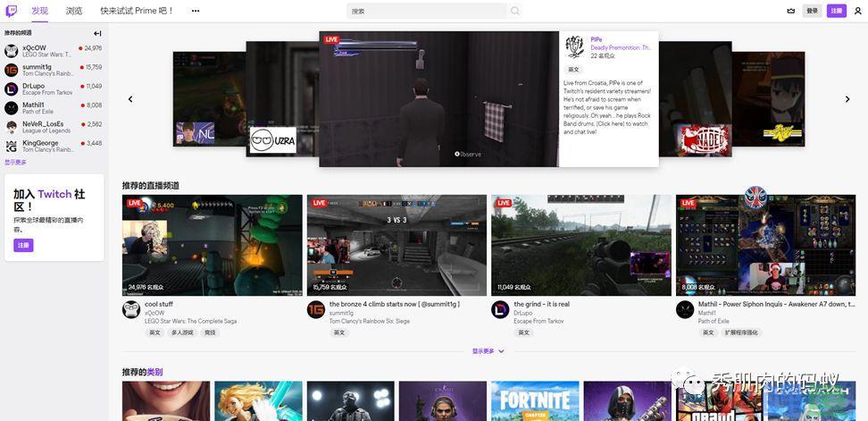This screenshot has height=421, width=868.
Task: Open Escape From Tarkov link under DrLupo card
Action: tap(537, 321)
